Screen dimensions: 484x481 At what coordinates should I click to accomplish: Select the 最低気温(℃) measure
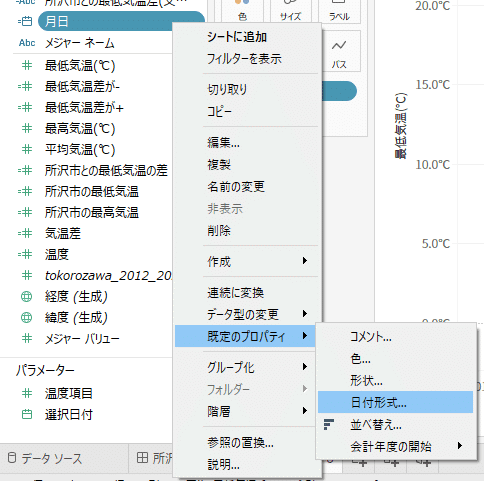(x=80, y=65)
